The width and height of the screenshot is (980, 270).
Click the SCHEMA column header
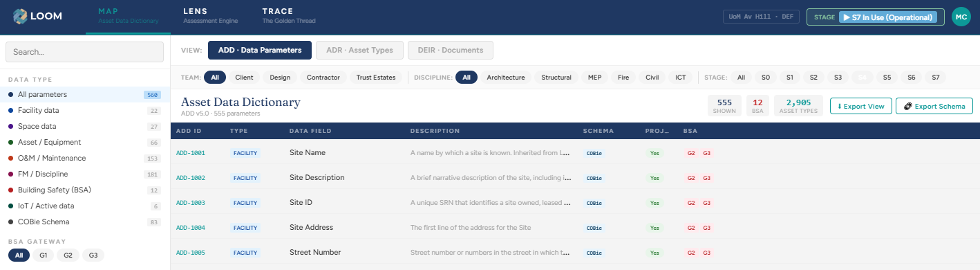click(x=599, y=131)
